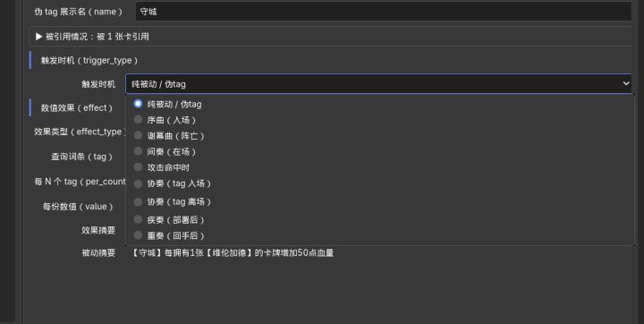This screenshot has height=324, width=644.
Task: Open the 触发时机 combo box field
Action: (x=378, y=84)
